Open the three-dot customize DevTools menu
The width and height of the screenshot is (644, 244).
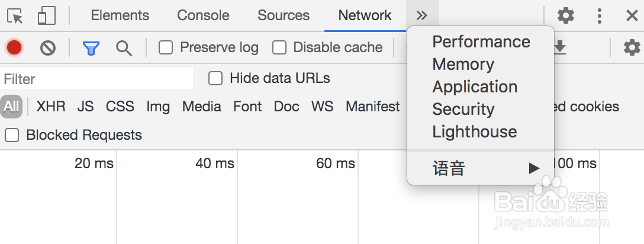[600, 16]
